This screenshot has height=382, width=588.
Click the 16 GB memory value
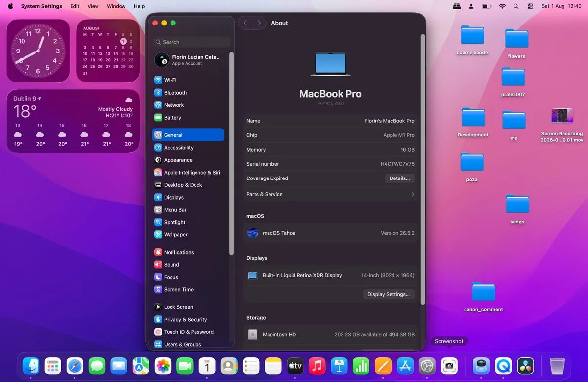407,150
